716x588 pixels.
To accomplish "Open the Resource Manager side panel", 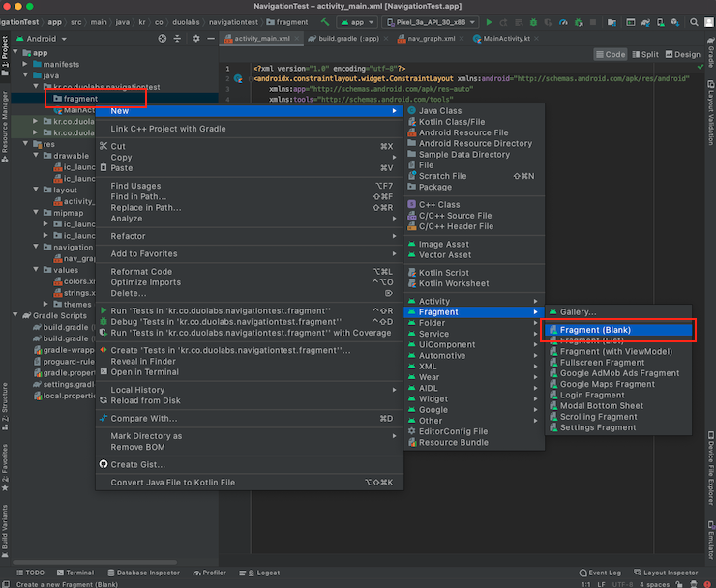I will (x=5, y=127).
